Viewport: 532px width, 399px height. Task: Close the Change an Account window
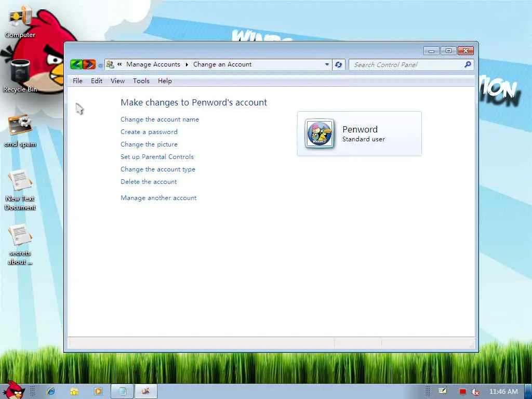465,51
